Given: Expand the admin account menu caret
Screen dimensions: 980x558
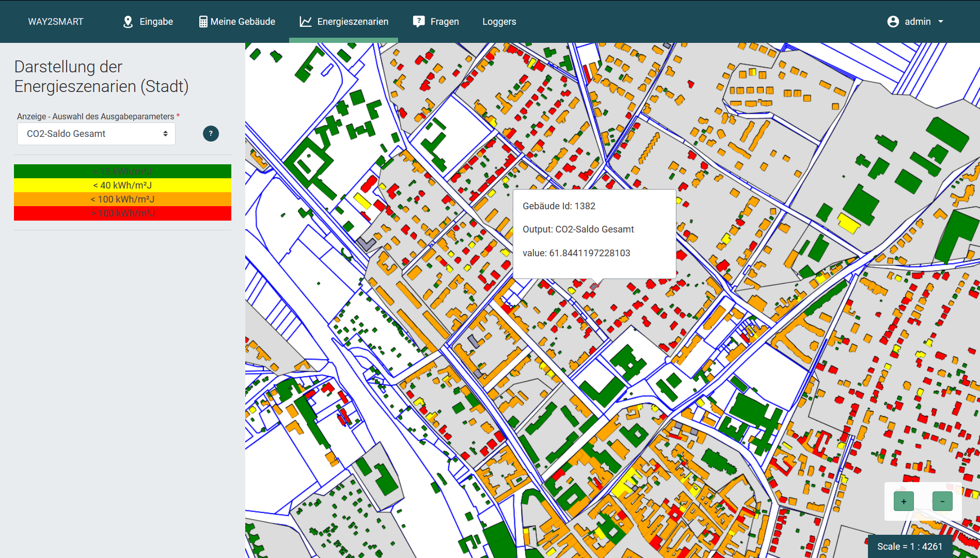Looking at the screenshot, I should pyautogui.click(x=941, y=22).
